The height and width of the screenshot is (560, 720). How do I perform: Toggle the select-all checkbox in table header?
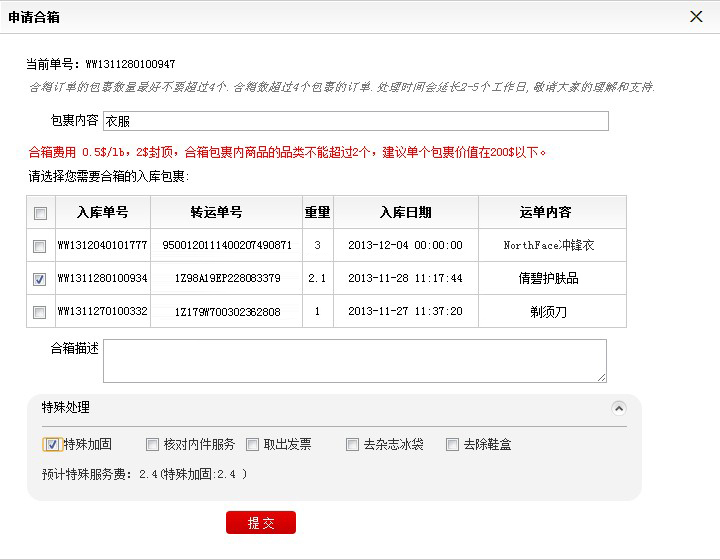pos(40,213)
